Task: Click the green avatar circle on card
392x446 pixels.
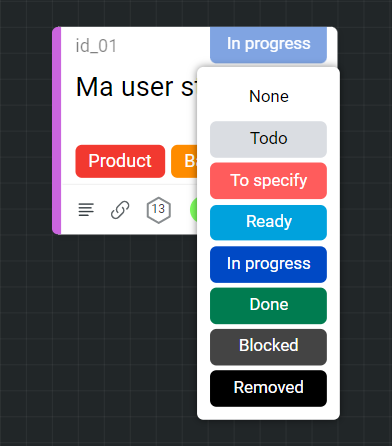Action: point(194,210)
